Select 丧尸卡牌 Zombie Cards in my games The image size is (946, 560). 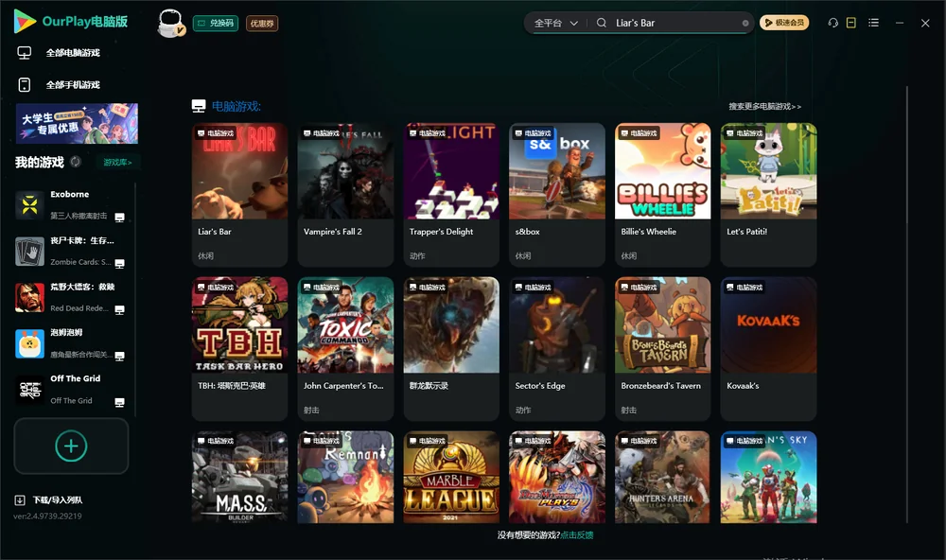pyautogui.click(x=71, y=251)
